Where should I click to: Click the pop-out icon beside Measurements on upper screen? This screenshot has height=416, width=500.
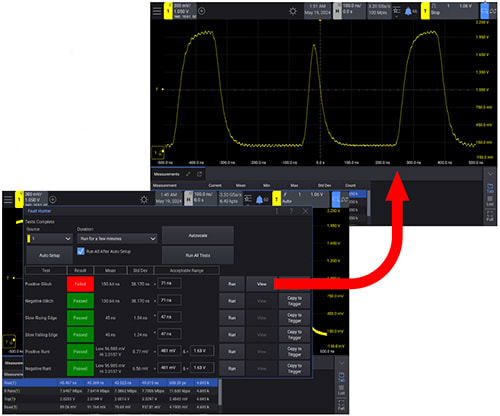coord(199,174)
